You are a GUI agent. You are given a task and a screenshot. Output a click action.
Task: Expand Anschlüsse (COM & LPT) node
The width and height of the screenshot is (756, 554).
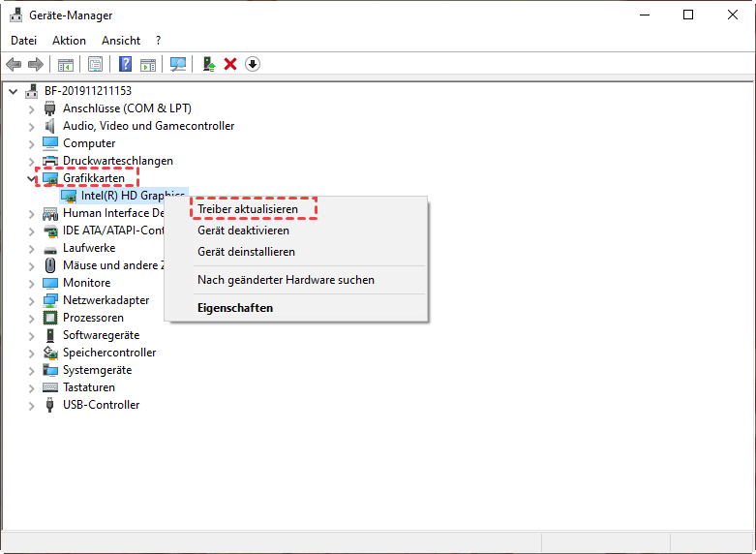point(31,108)
